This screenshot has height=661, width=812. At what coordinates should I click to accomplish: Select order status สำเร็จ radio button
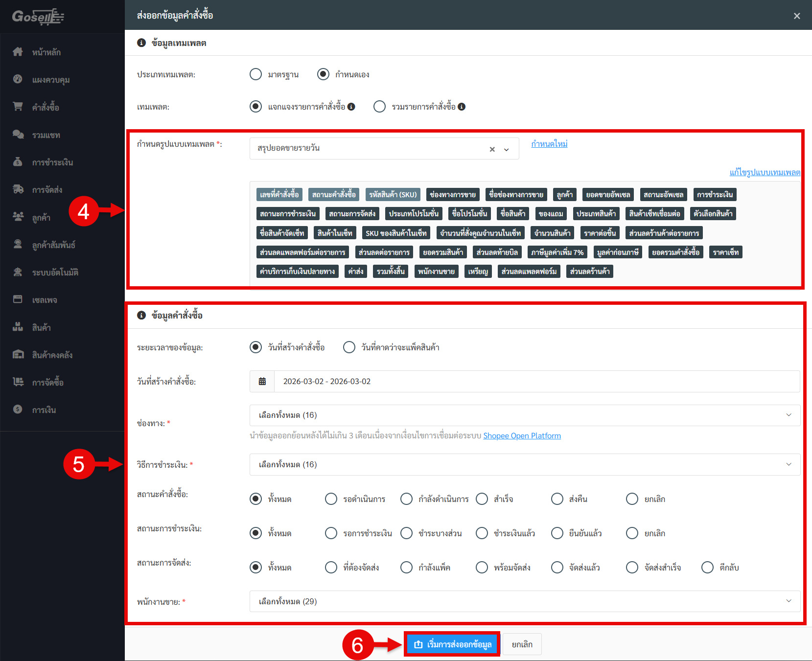coord(482,499)
